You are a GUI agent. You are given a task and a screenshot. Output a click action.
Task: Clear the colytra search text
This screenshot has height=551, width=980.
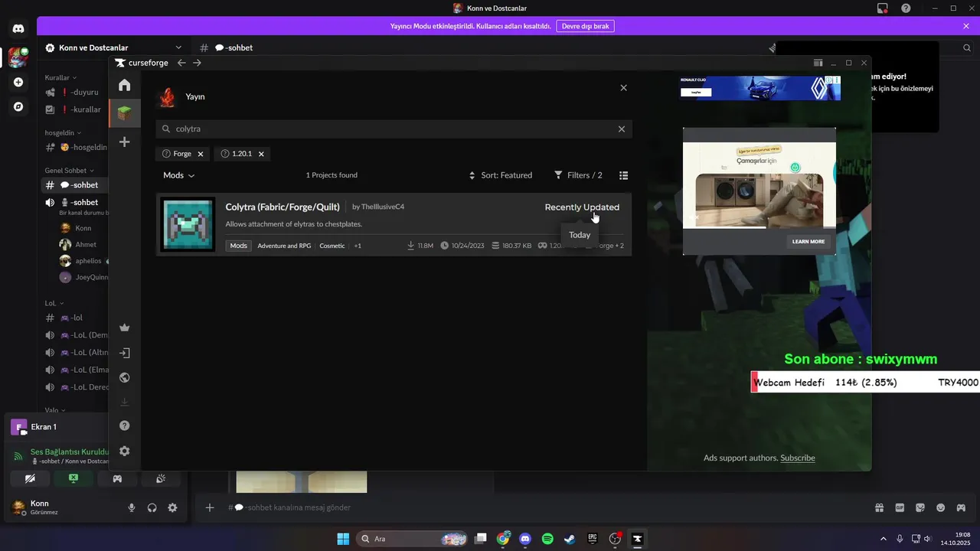pos(622,129)
